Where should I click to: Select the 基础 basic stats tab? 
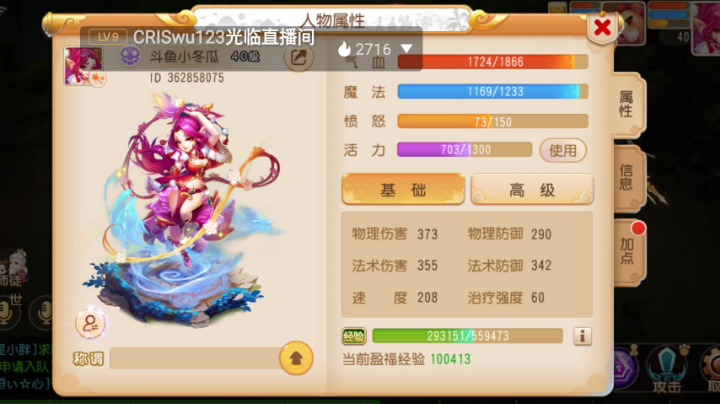click(403, 189)
